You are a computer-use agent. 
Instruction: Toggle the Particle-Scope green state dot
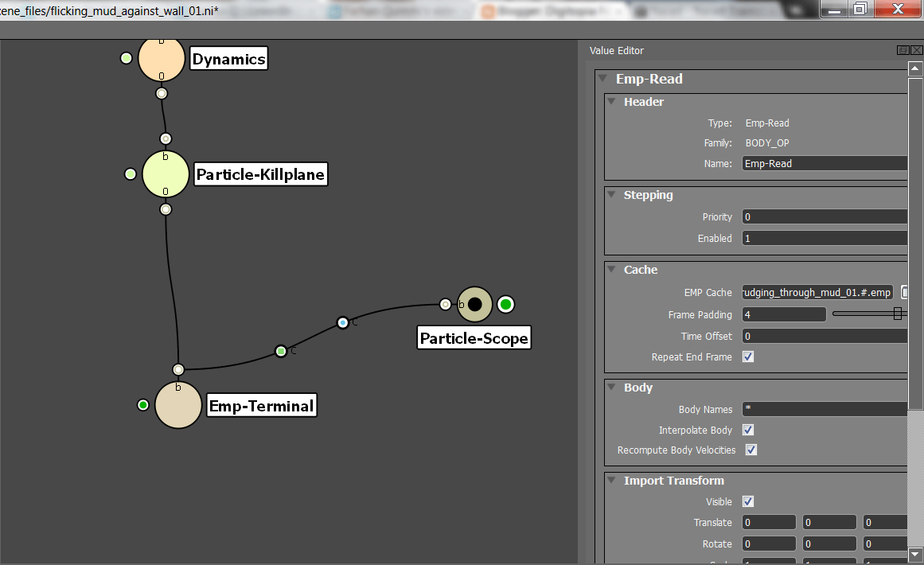point(505,304)
